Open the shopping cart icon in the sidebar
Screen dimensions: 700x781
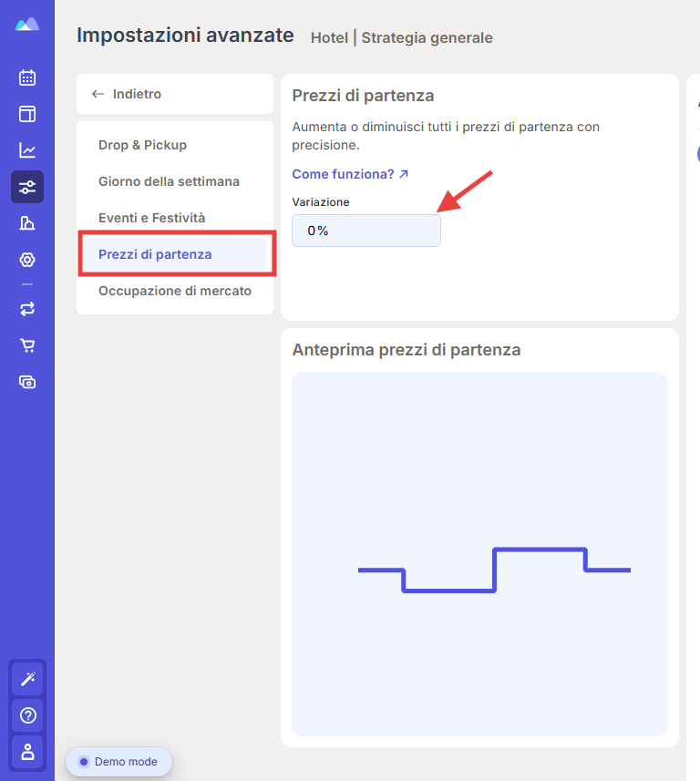(27, 345)
